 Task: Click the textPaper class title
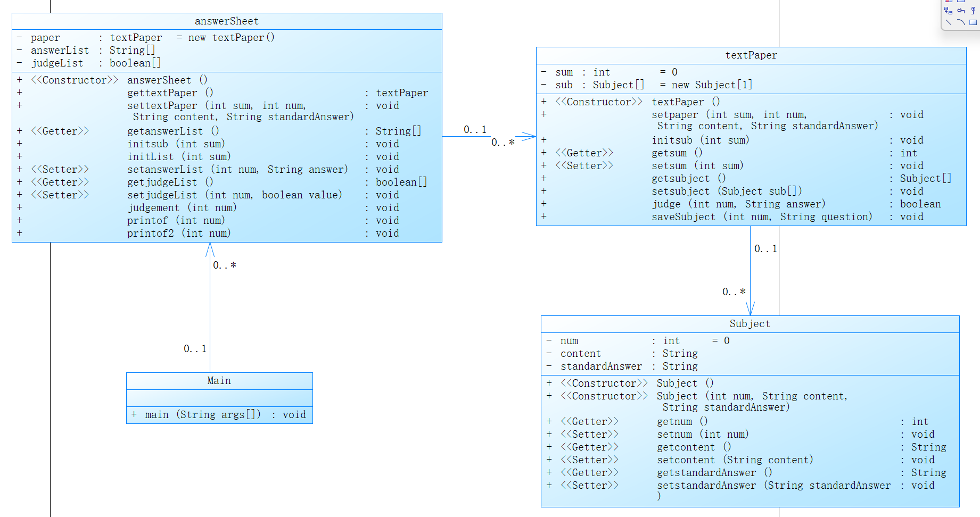tap(751, 55)
